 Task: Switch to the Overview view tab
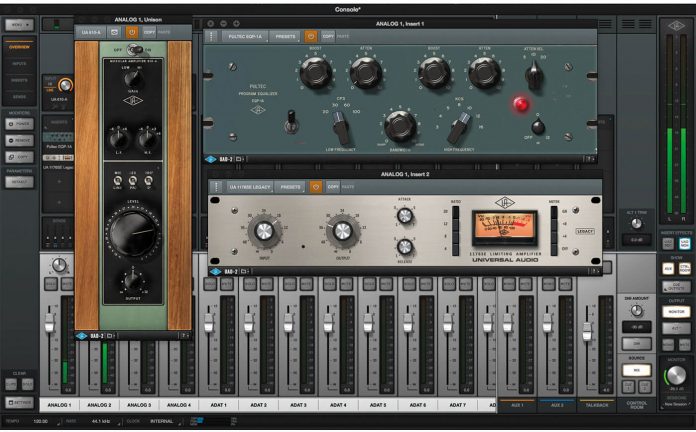(21, 46)
